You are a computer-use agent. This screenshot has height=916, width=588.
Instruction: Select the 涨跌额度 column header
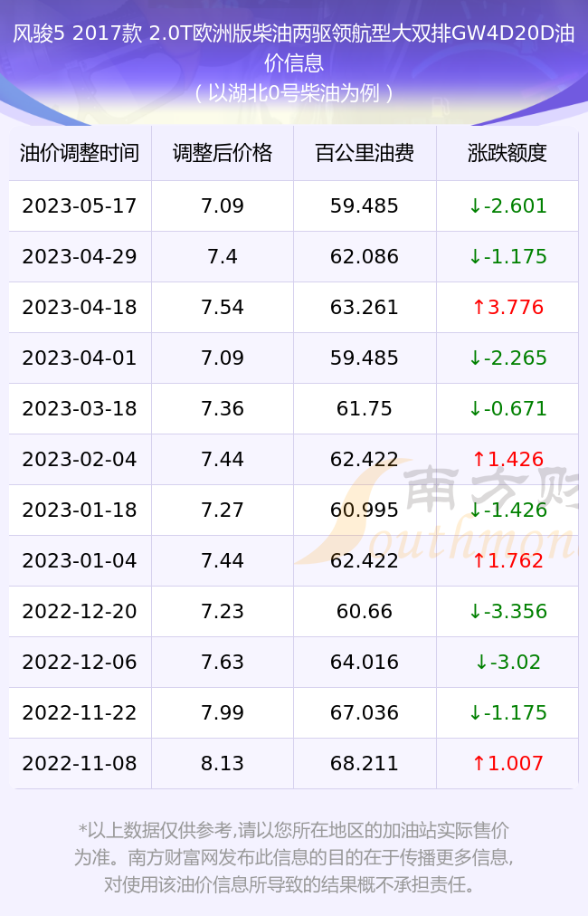[507, 153]
